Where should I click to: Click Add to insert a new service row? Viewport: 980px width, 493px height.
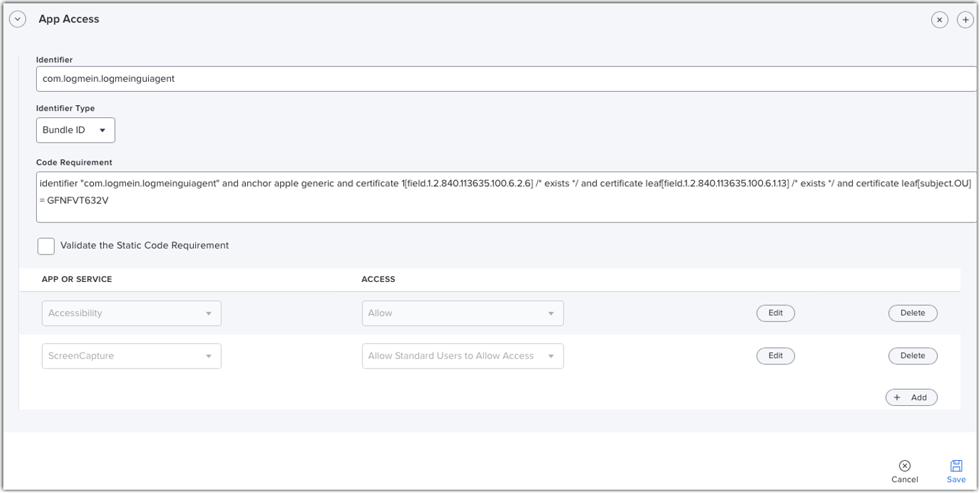(912, 397)
